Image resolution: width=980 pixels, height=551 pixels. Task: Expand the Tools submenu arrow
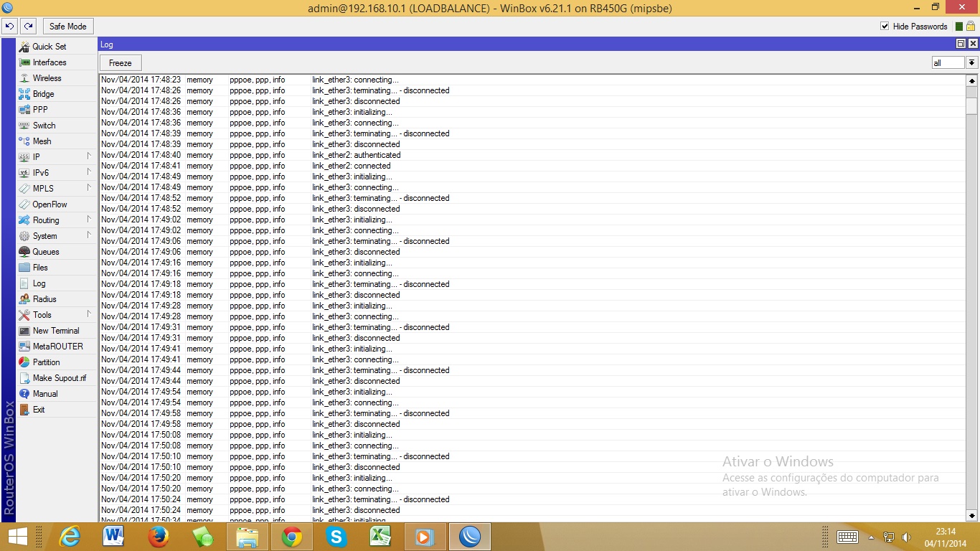90,314
